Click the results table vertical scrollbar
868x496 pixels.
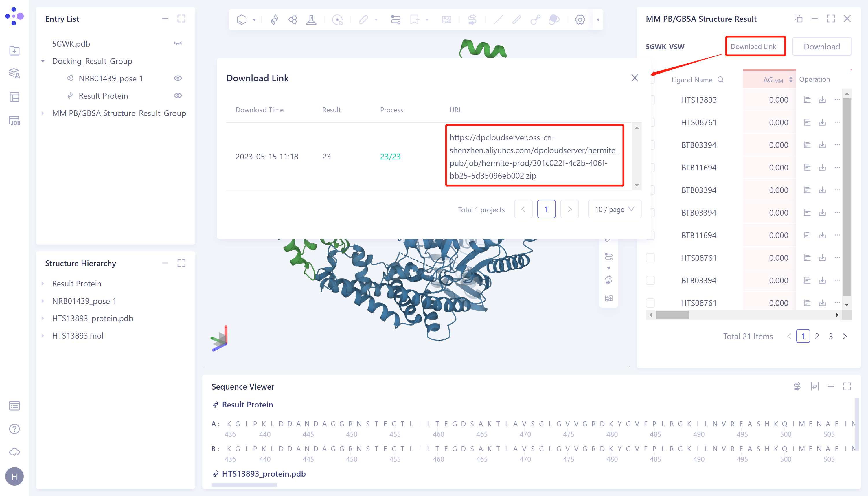point(847,198)
